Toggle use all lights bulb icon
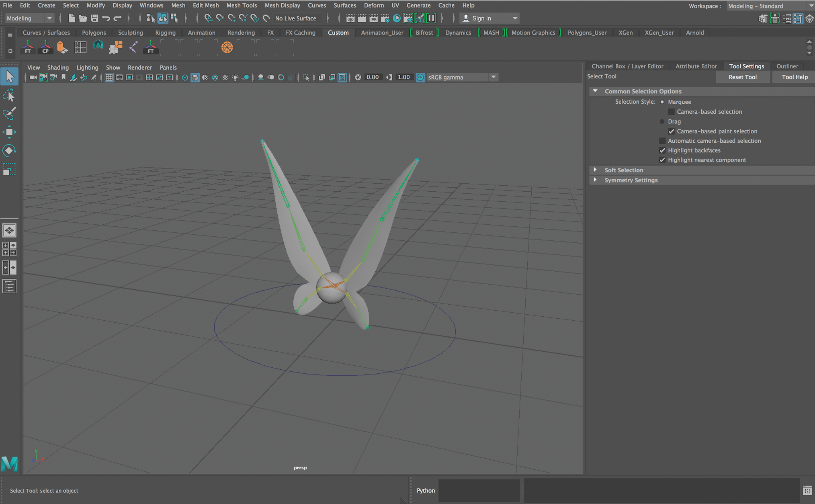 pos(235,77)
